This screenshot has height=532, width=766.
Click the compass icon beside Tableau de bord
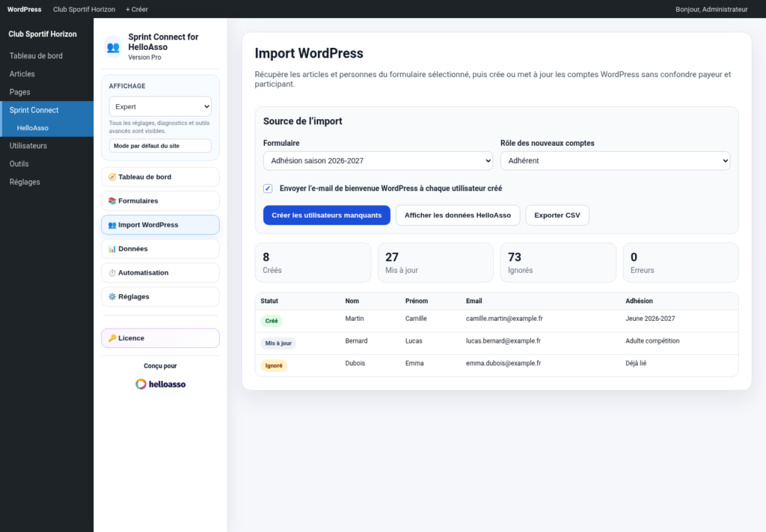pos(112,177)
